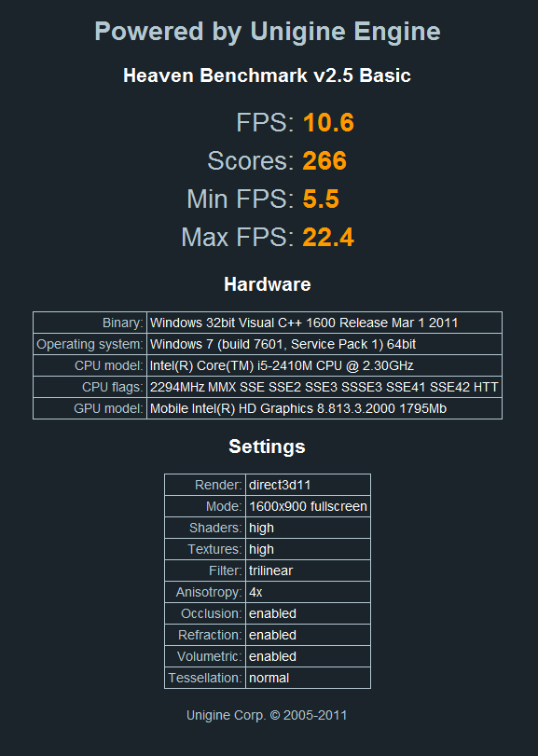Select the GPU model Mobile Intel HD Graphics cell

pyautogui.click(x=324, y=408)
